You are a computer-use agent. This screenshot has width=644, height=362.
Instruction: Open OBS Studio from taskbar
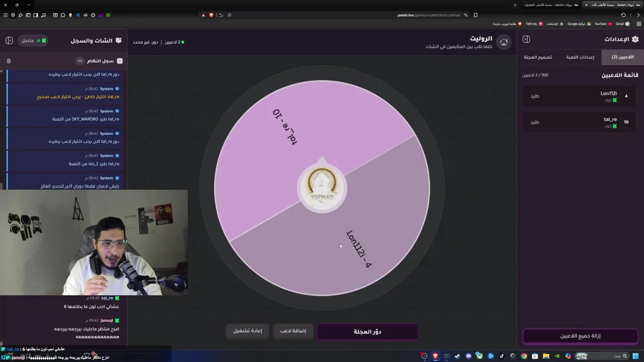424,356
